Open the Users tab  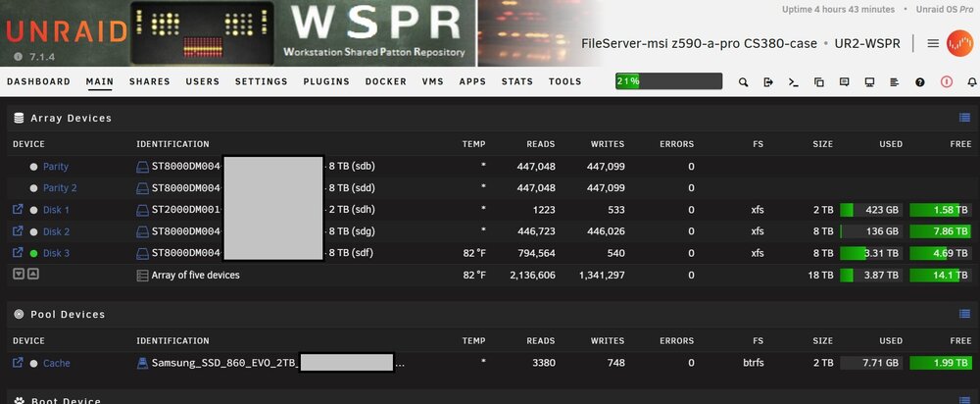click(x=203, y=81)
